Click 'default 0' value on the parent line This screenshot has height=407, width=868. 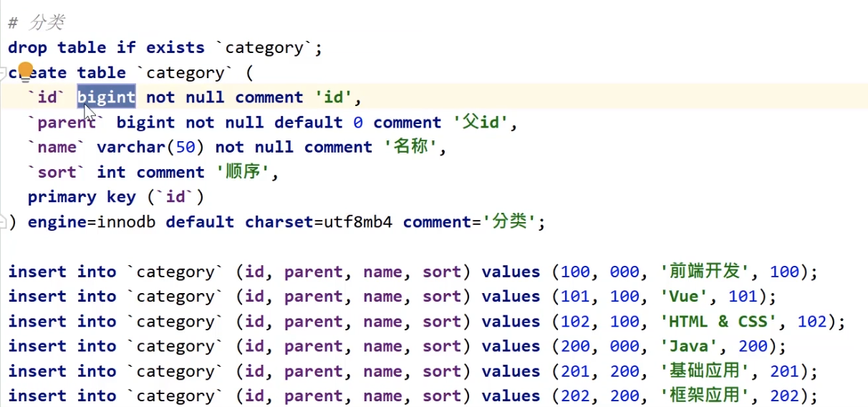tap(319, 123)
